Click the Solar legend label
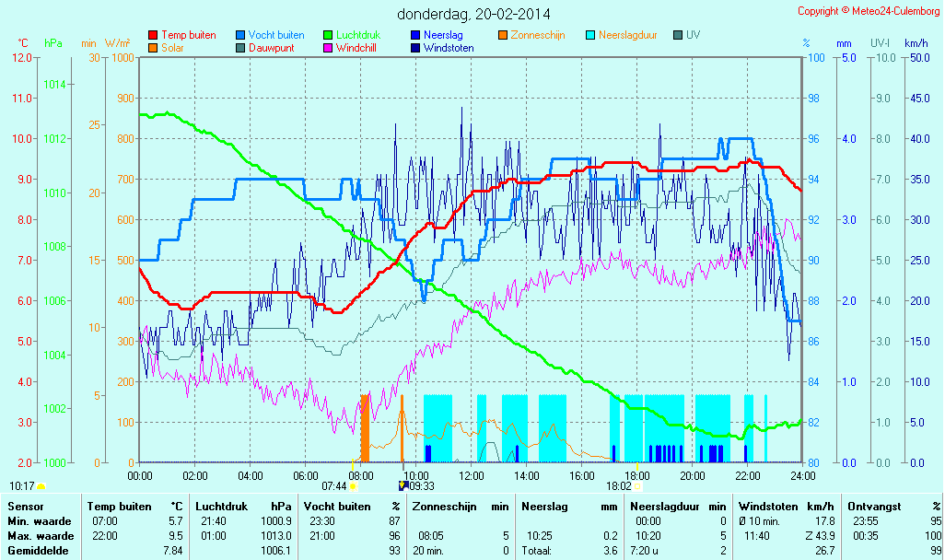The width and height of the screenshot is (945, 560). coord(171,48)
